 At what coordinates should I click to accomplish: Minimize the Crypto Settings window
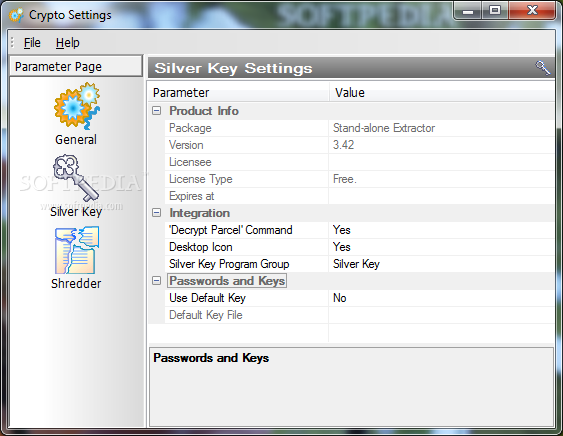coord(468,11)
